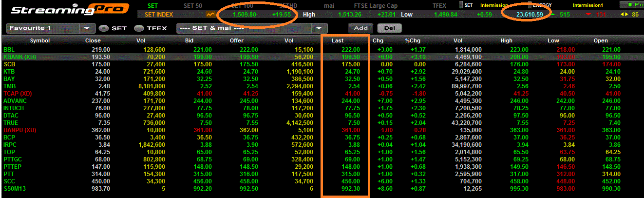Click KBANK percent change +3.10
This screenshot has width=644, height=198.
[x=418, y=57]
